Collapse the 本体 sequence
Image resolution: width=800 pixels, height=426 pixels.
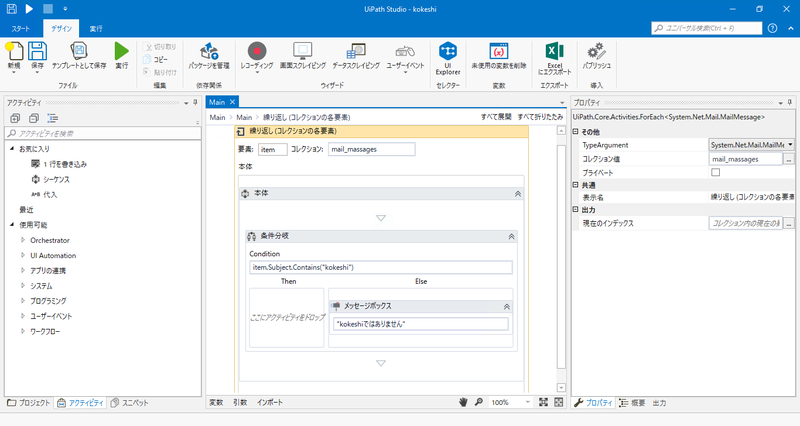518,194
